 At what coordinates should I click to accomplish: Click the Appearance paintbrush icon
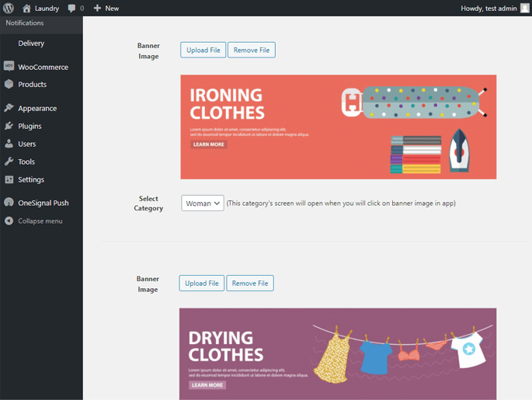click(x=9, y=108)
